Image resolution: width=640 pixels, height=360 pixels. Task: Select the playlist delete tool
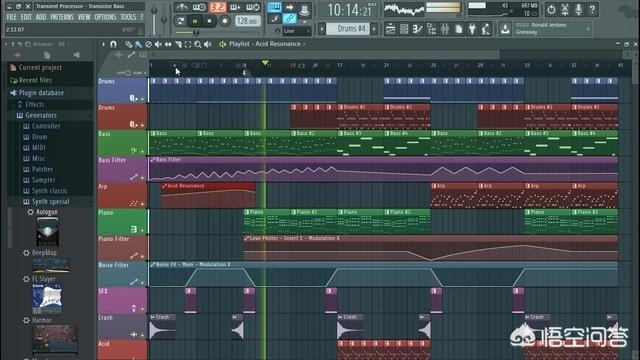point(149,44)
